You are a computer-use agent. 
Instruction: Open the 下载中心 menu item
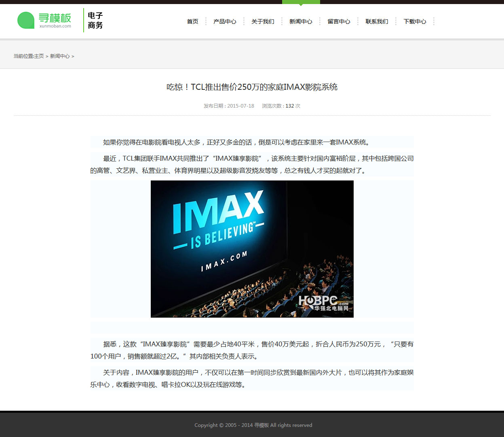(415, 21)
